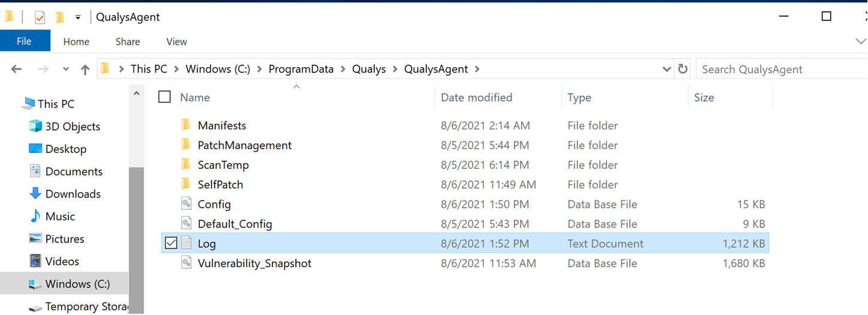The width and height of the screenshot is (868, 315).
Task: Refresh the QualysAgent folder view
Action: (x=683, y=69)
